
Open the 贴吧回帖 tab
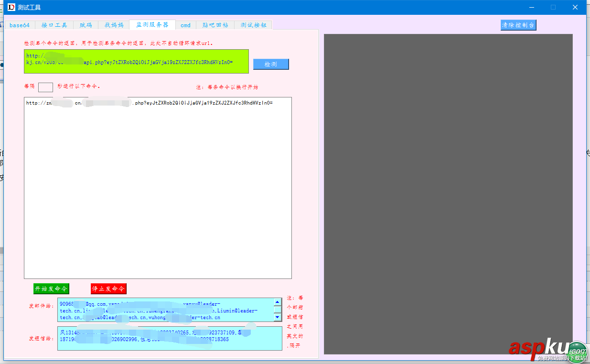pos(215,25)
